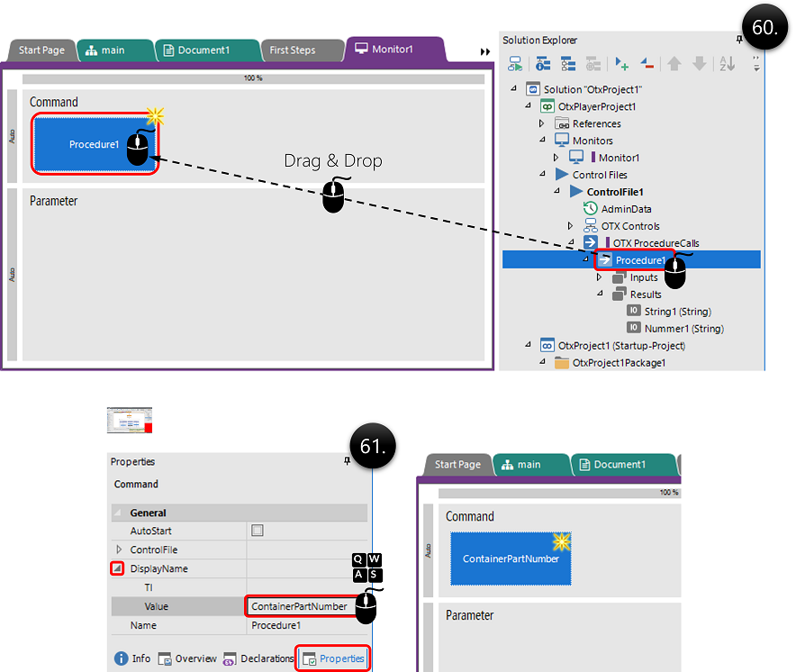Click the remove icon with red minus
Screen dimensions: 796x672
point(647,64)
